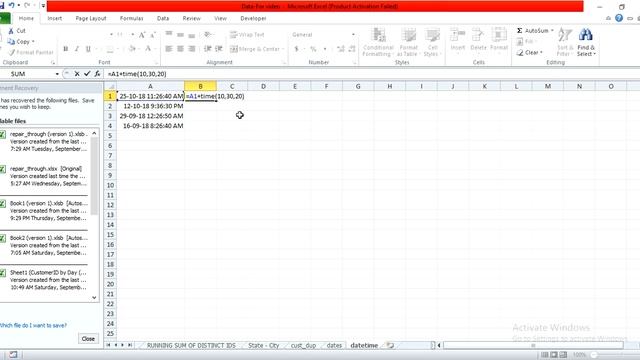The width and height of the screenshot is (640, 360).
Task: Expand AutoSum dropdown arrow
Action: click(x=552, y=31)
